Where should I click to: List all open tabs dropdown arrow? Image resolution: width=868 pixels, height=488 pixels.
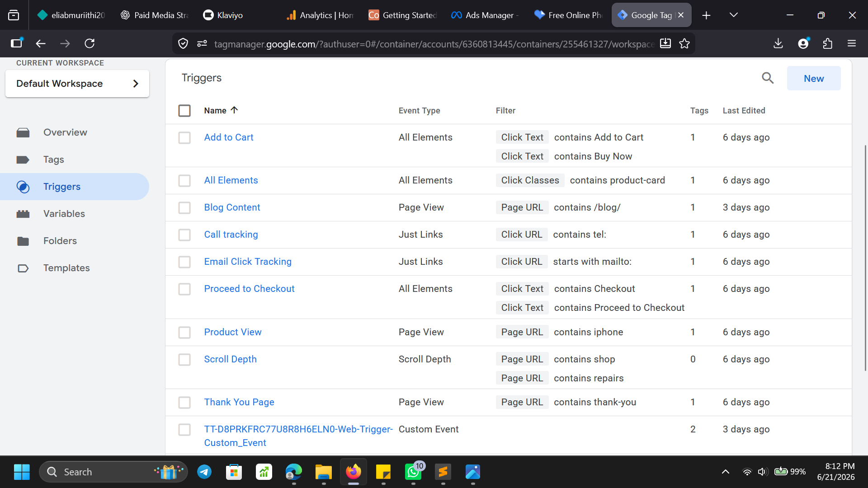734,15
